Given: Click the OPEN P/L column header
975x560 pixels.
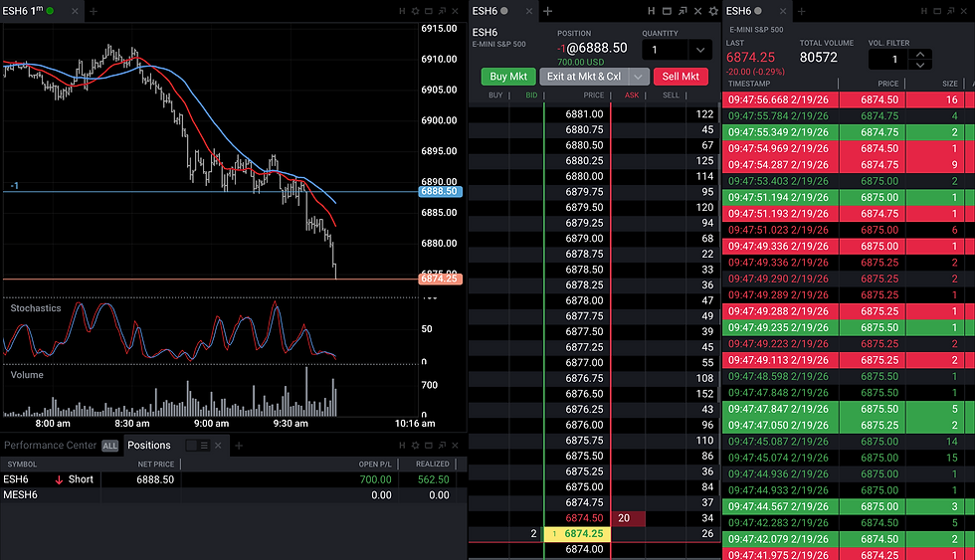Looking at the screenshot, I should tap(375, 465).
